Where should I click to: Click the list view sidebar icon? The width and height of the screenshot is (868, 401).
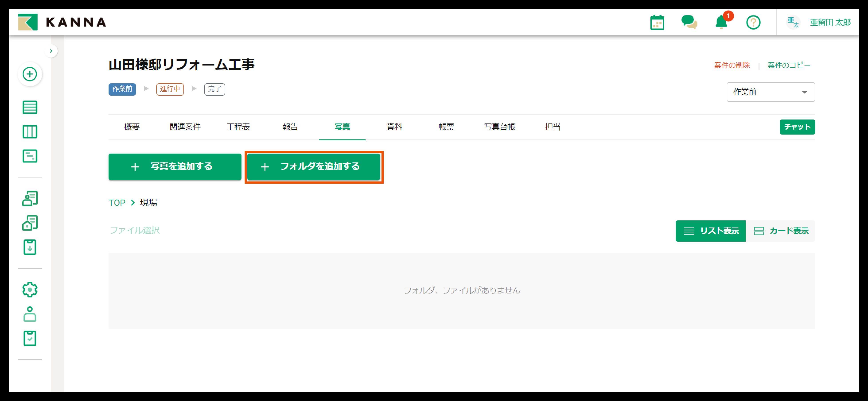pyautogui.click(x=30, y=107)
